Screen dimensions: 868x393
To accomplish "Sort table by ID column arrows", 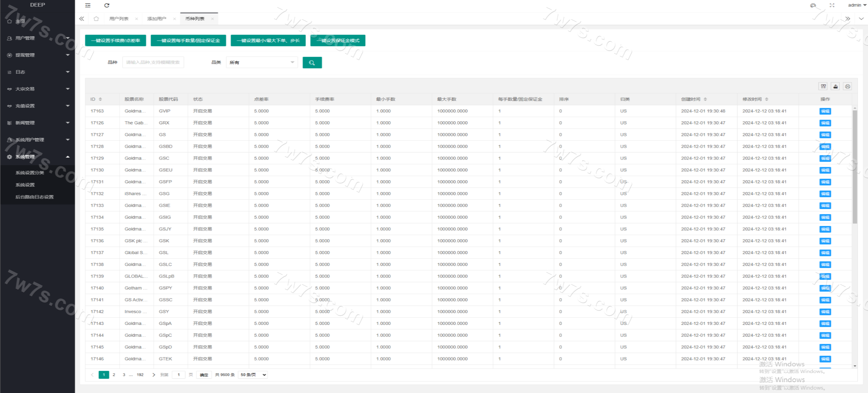I will tap(100, 99).
